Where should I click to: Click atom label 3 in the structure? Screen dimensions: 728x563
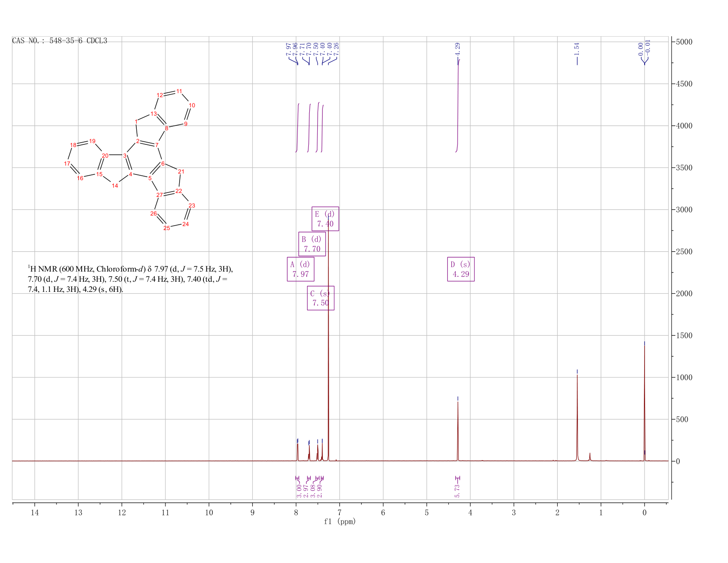(x=125, y=155)
